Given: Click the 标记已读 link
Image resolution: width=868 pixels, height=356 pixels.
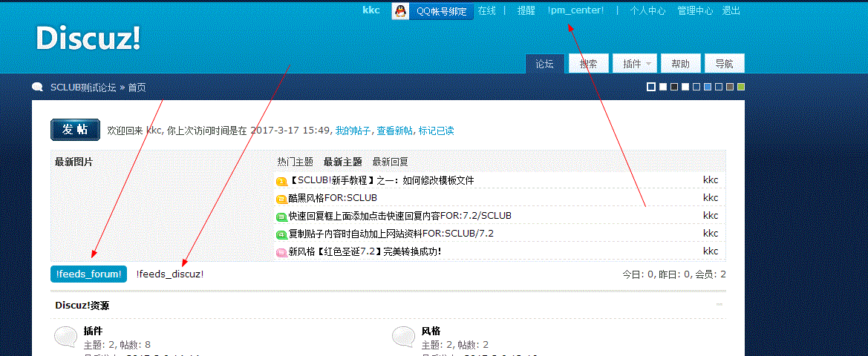Looking at the screenshot, I should (436, 131).
